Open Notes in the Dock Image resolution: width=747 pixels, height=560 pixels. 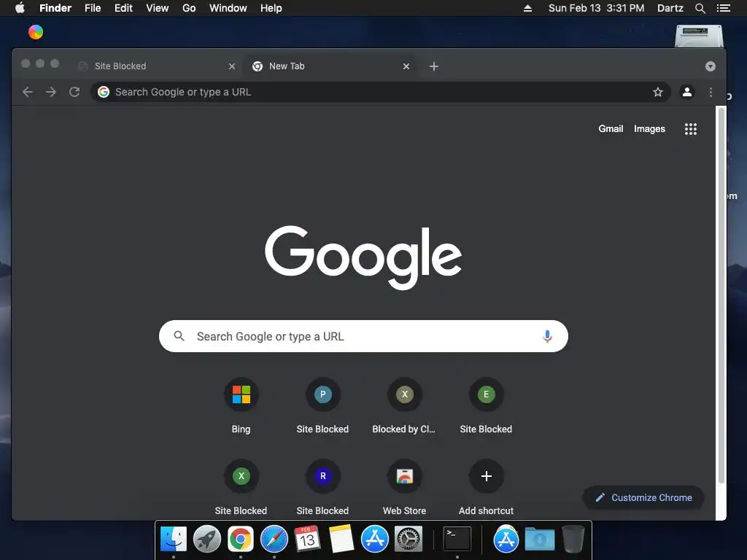point(341,539)
